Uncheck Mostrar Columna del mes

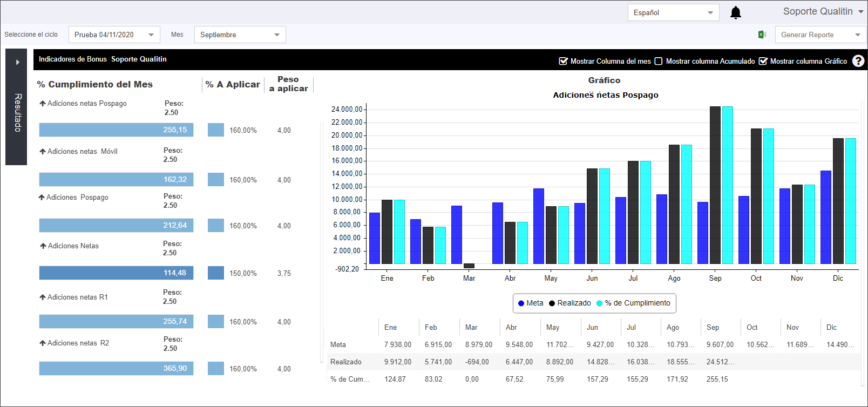(563, 61)
